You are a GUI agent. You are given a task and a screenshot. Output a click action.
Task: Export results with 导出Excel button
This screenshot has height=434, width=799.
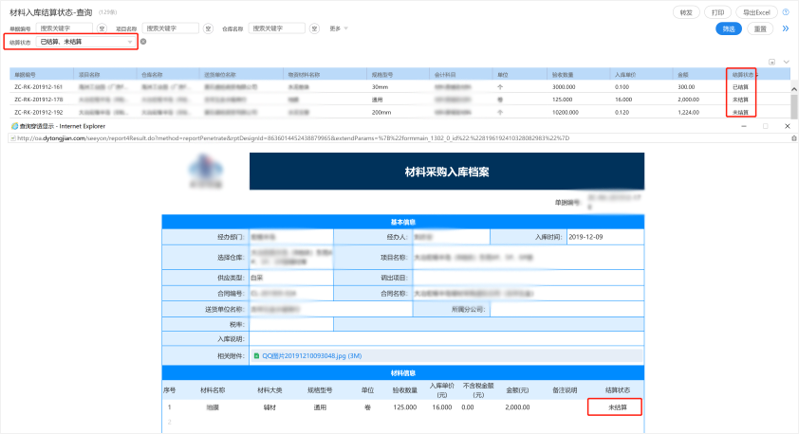coord(756,12)
